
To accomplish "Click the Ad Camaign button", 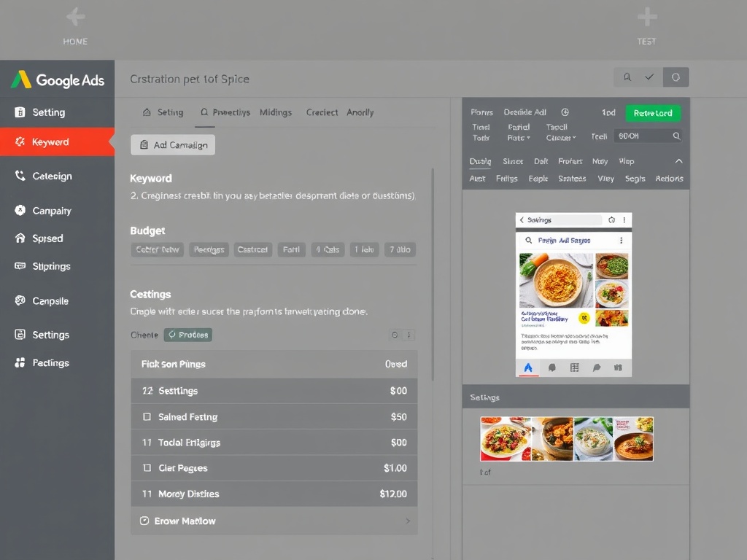I will (172, 145).
